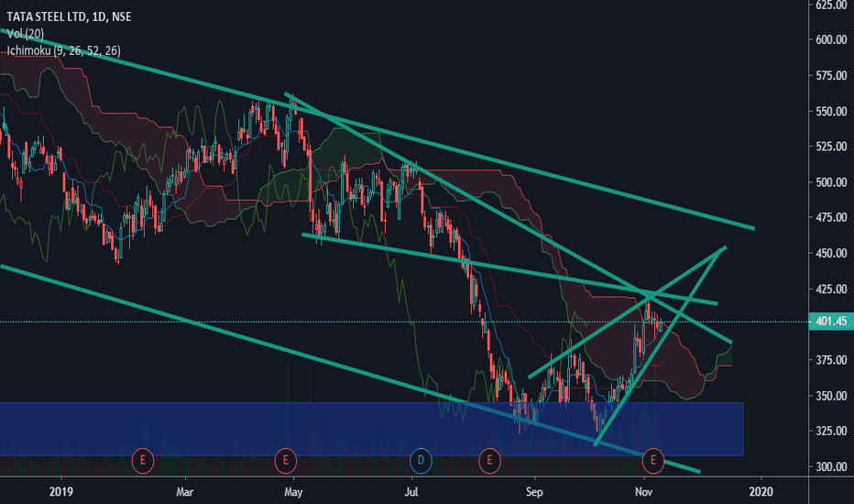Open the dividend D marker near Jul
Viewport: 854px width, 504px height.
coord(421,460)
